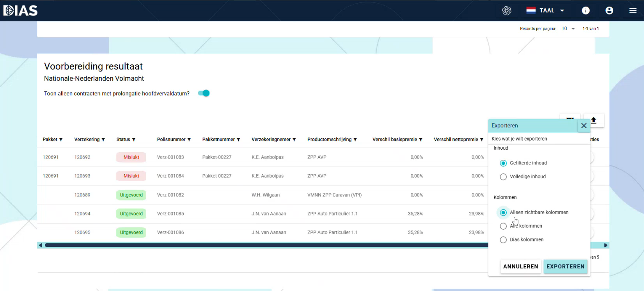
Task: Select 'Dias kolommen' radio button
Action: pyautogui.click(x=503, y=240)
